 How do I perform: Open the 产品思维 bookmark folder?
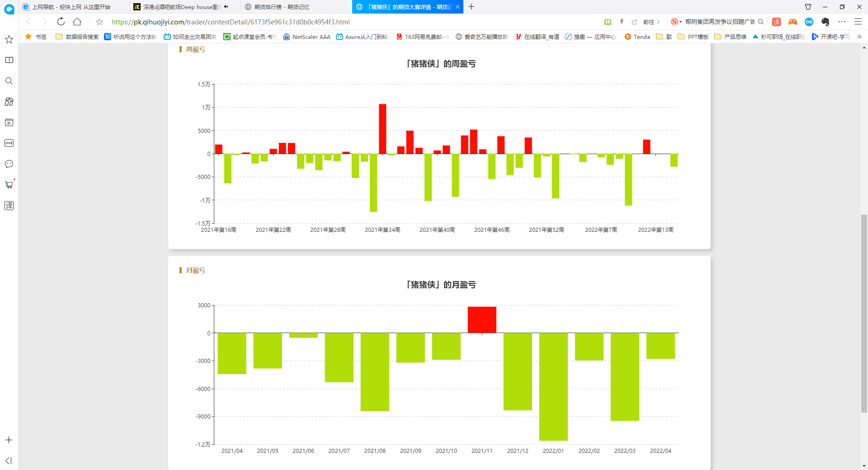730,37
